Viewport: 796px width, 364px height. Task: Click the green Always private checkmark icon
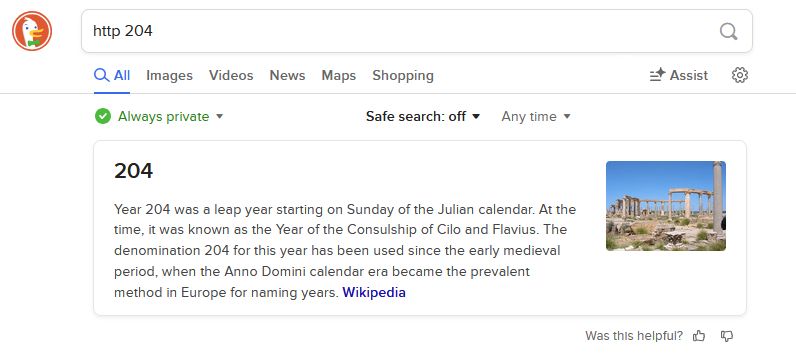point(103,116)
